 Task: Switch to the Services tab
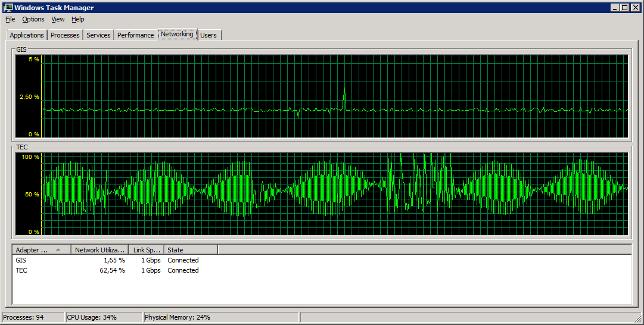point(98,35)
